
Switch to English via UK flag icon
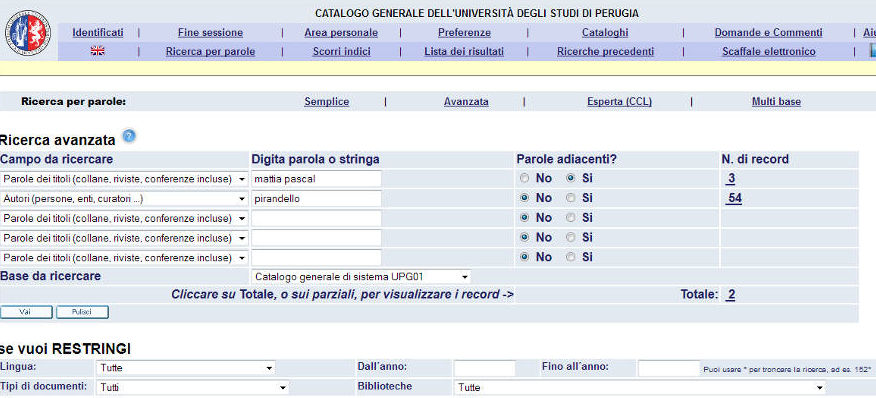coord(98,51)
